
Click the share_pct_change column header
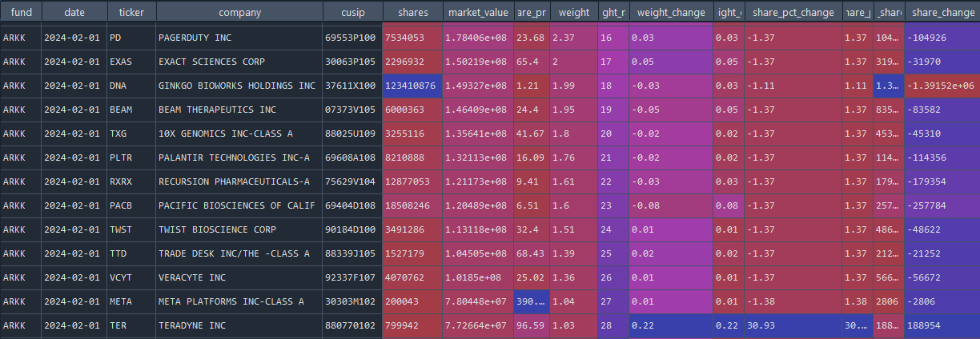click(x=792, y=13)
